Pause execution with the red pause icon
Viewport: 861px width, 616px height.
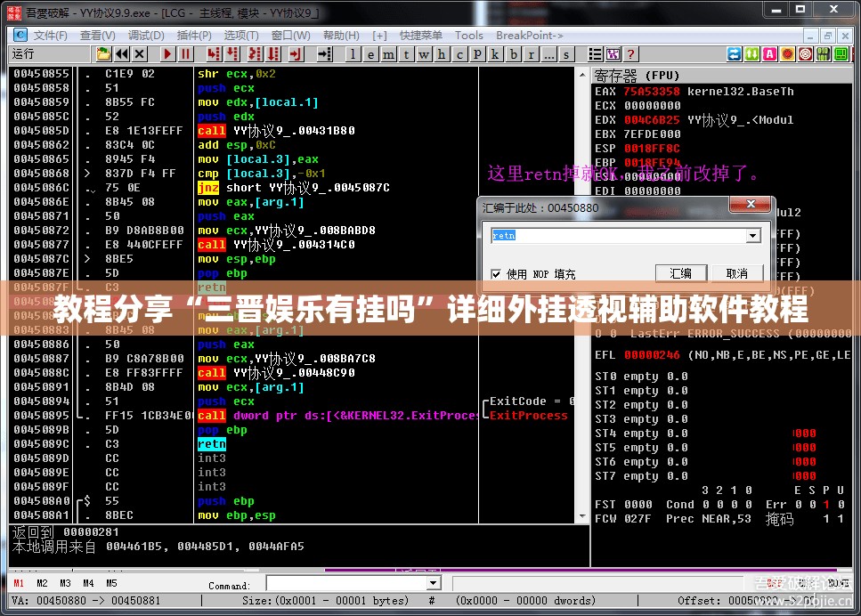[x=185, y=53]
